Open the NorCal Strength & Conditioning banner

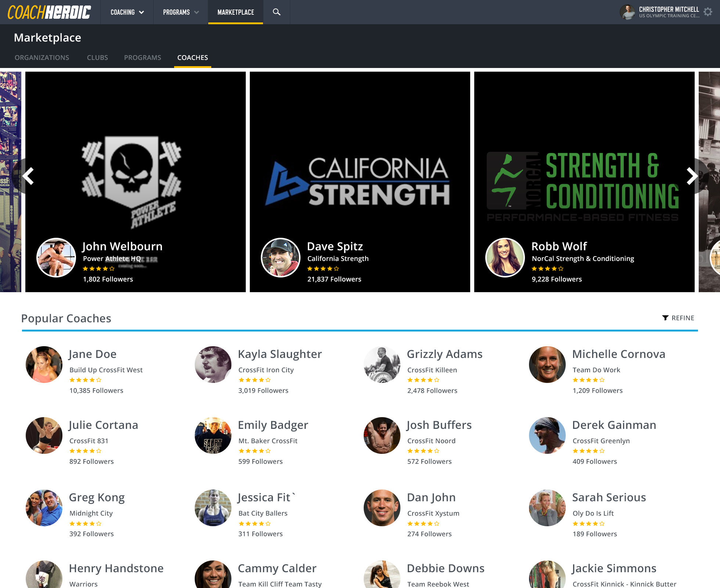(584, 182)
